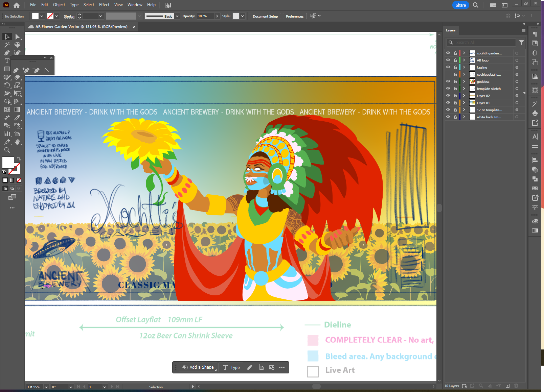Open the File menu

(x=33, y=5)
